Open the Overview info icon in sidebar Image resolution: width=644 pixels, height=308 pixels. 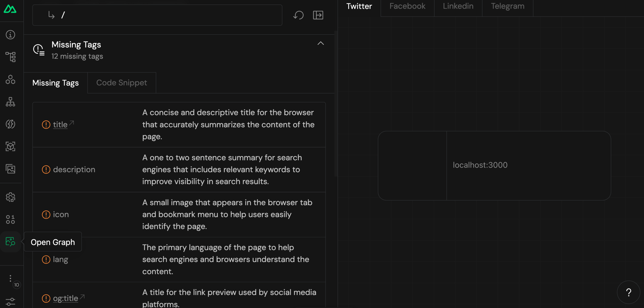coord(10,35)
